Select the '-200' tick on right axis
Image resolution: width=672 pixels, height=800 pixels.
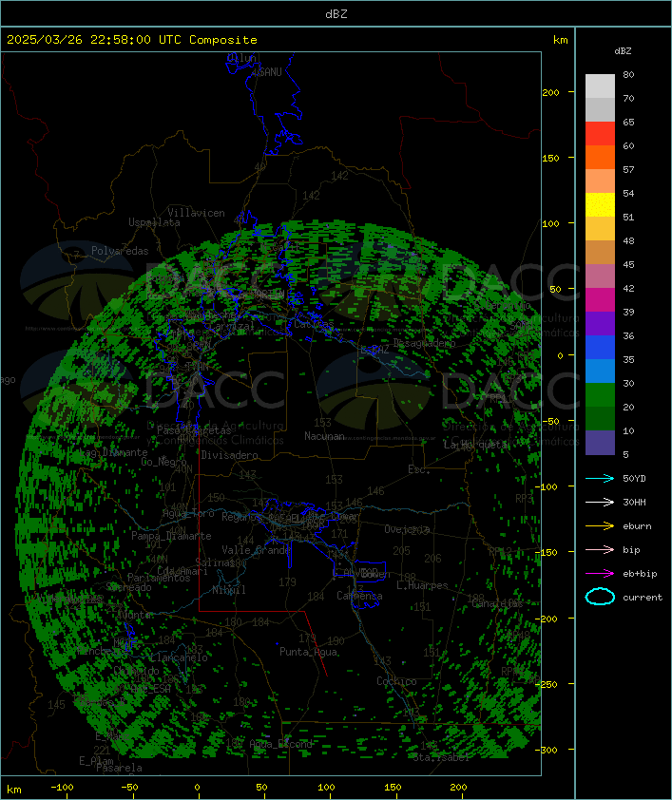548,619
